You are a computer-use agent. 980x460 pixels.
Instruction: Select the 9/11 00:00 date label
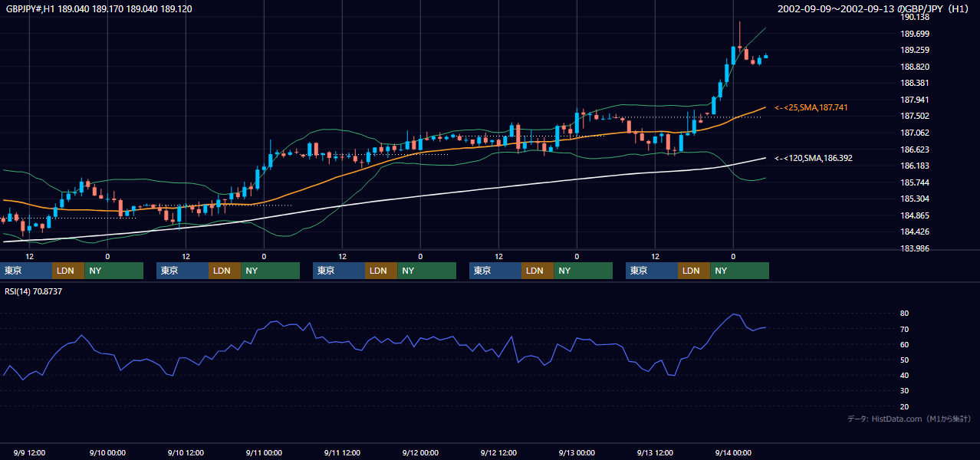(265, 453)
